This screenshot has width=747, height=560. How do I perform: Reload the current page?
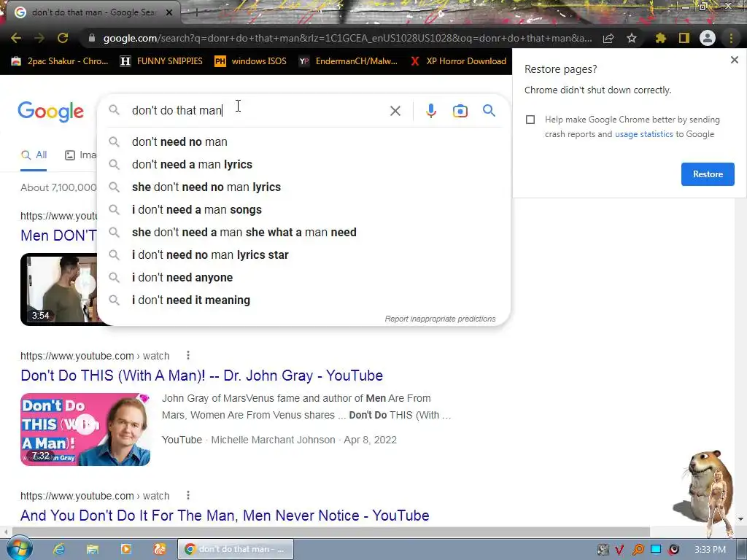pyautogui.click(x=63, y=38)
